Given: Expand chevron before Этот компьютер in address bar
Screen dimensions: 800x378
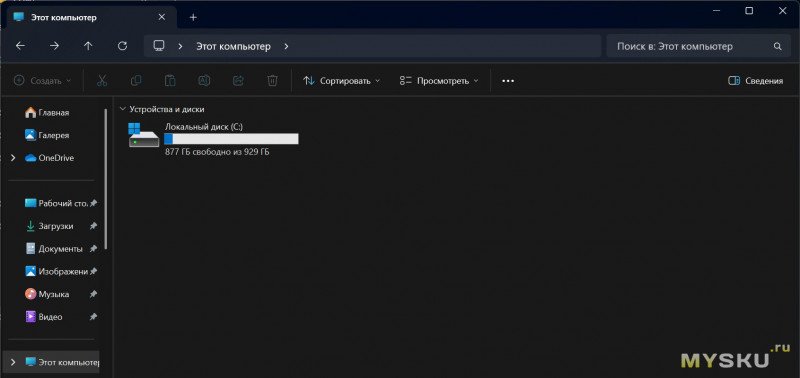Looking at the screenshot, I should [x=180, y=46].
